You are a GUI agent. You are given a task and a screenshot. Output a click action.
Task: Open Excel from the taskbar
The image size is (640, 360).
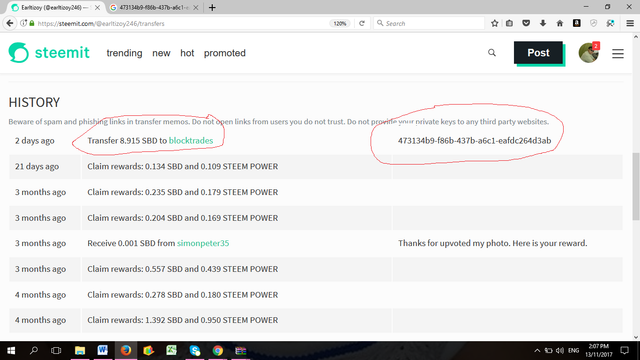point(171,351)
